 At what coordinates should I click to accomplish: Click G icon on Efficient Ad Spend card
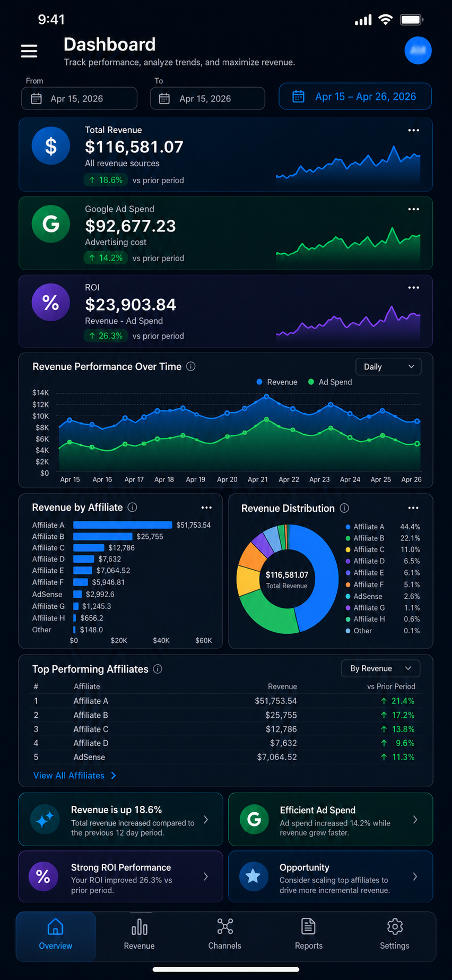pos(254,819)
